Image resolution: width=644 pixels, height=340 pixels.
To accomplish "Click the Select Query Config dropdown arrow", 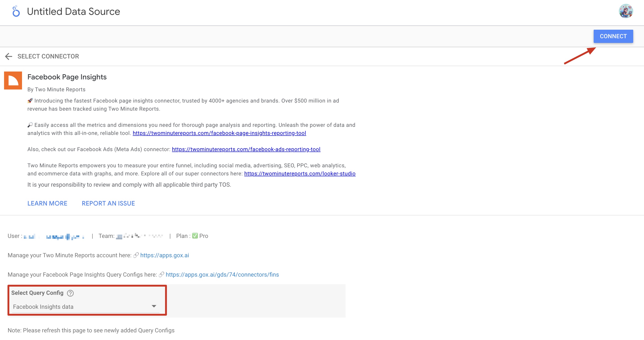I will [154, 306].
